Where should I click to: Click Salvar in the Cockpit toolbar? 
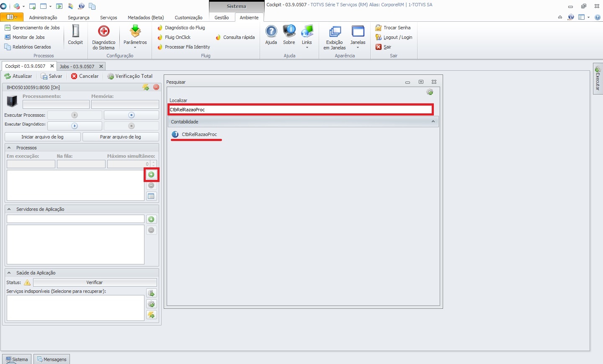pyautogui.click(x=52, y=76)
